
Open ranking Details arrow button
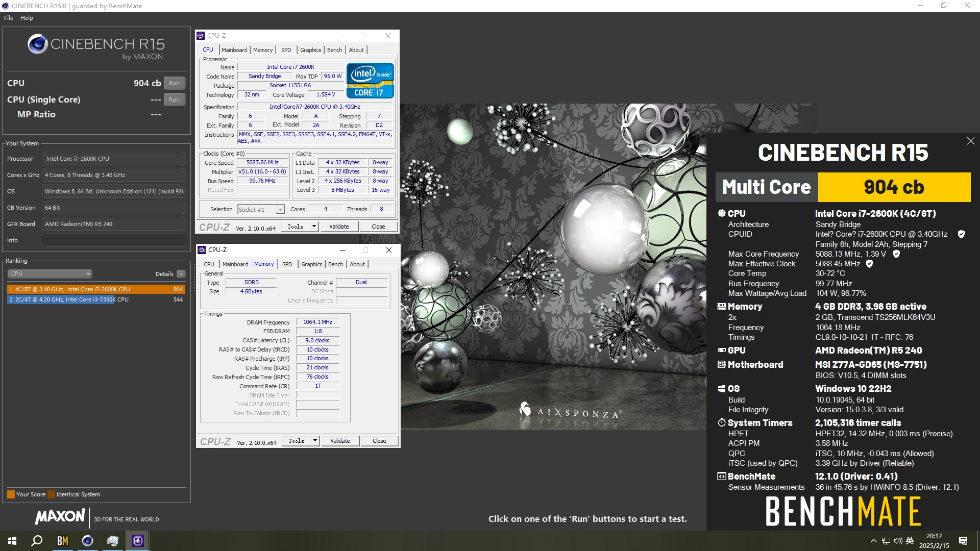(181, 274)
